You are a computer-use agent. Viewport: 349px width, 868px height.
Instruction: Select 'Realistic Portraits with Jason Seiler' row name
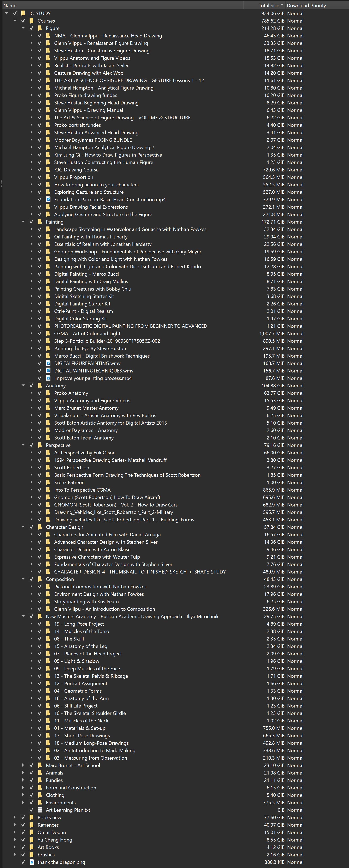pos(91,65)
